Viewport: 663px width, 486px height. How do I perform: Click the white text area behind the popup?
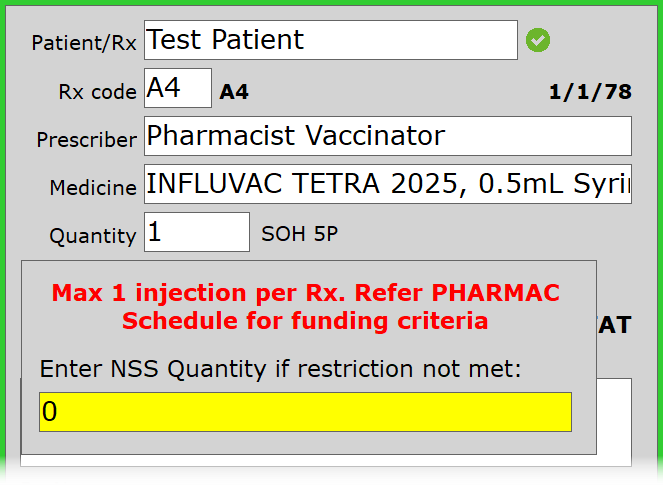point(615,420)
